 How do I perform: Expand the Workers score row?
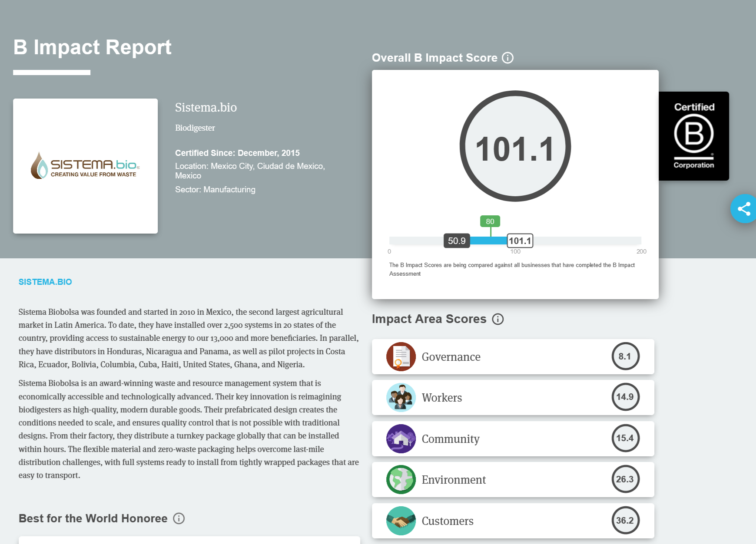tap(513, 398)
